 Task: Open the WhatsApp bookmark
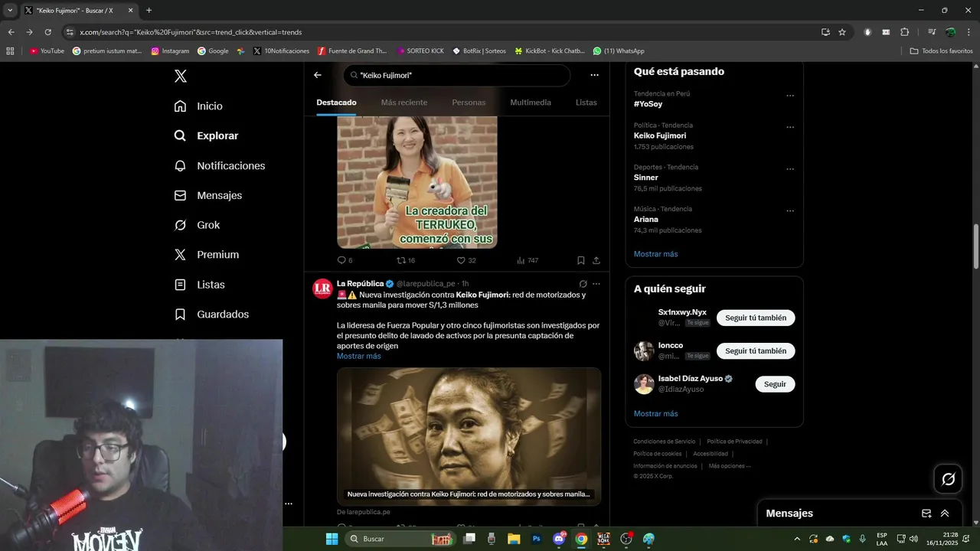coord(618,51)
